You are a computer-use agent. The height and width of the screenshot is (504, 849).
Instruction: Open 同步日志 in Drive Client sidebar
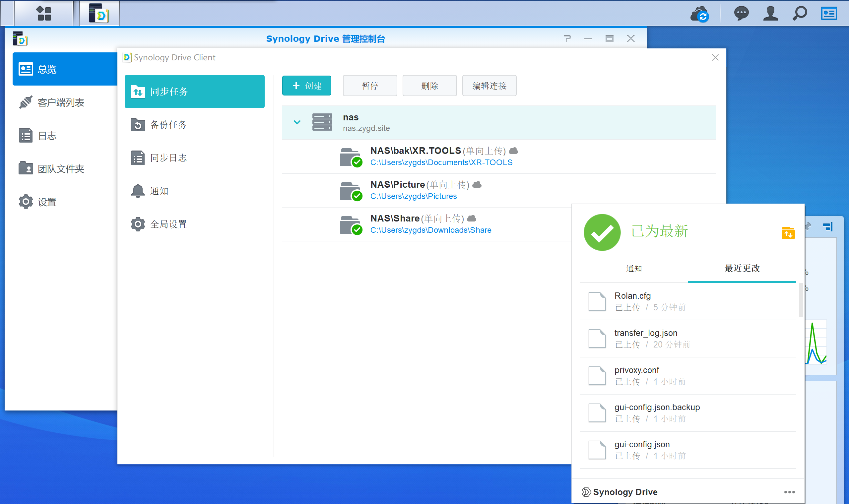tap(195, 158)
